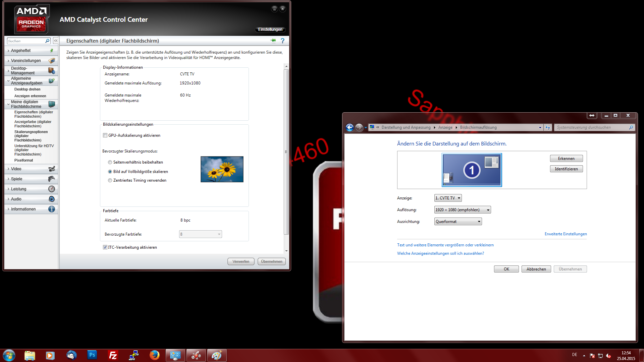Enable GPU-Aufskalierung aktivieren checkbox
This screenshot has height=362, width=644.
(105, 135)
